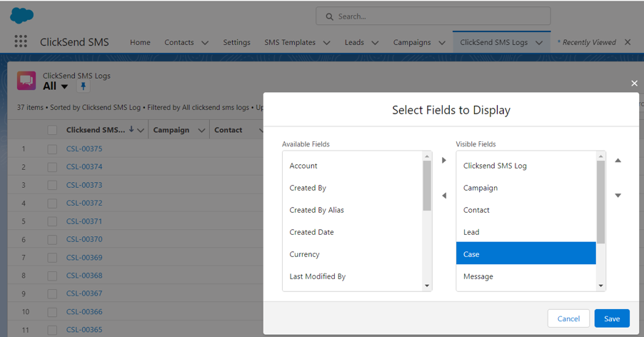Viewport: 644px width, 337px height.
Task: Check the box for CSL-00375
Action: [52, 149]
